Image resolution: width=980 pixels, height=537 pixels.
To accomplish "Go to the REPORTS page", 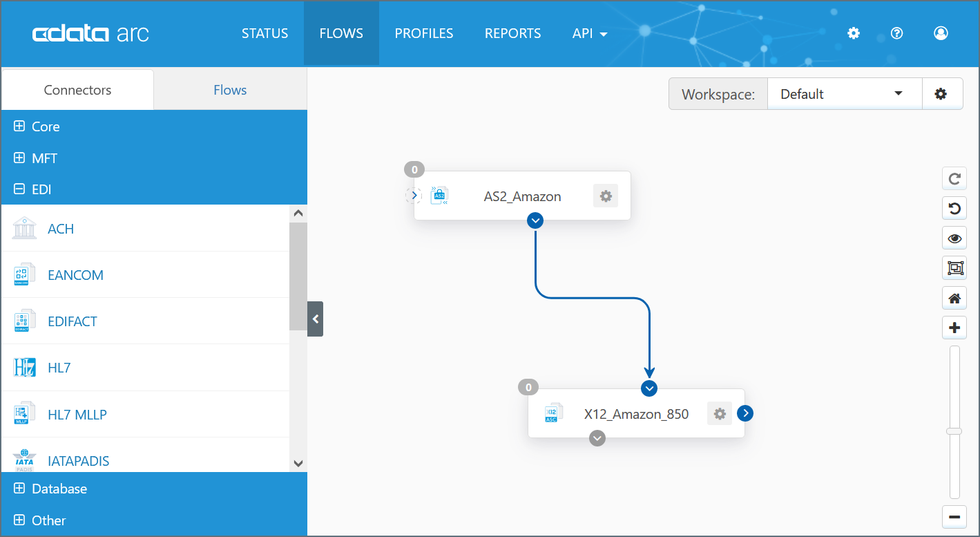I will pyautogui.click(x=513, y=33).
